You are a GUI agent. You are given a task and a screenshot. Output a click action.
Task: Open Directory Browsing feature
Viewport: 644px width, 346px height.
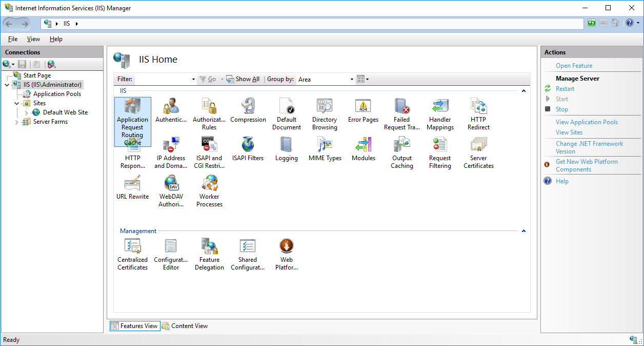click(325, 114)
